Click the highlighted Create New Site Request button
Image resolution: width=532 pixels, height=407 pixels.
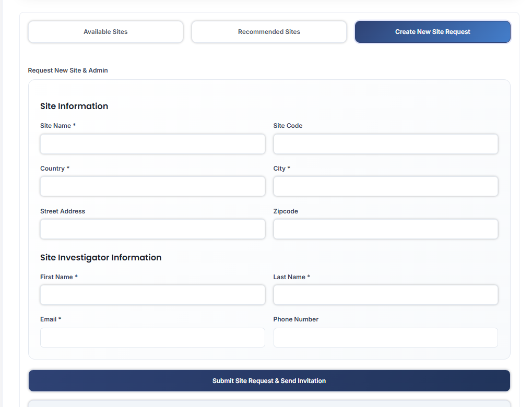[432, 32]
